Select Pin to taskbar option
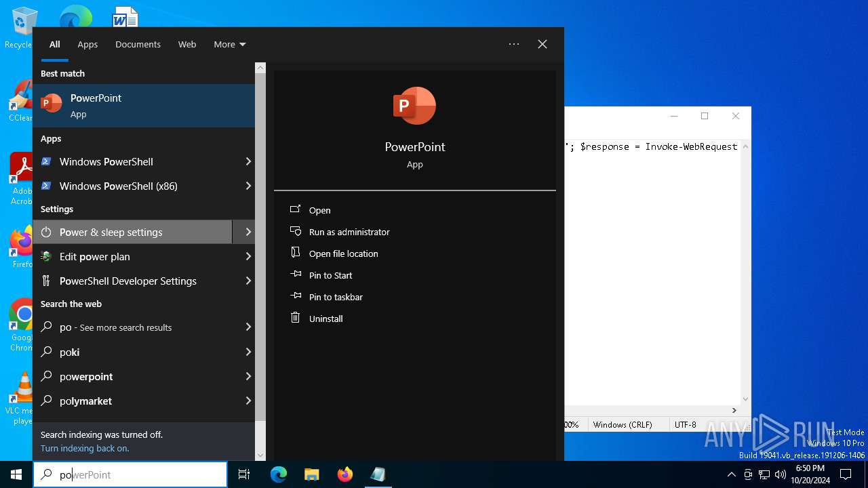Image resolution: width=868 pixels, height=488 pixels. [336, 297]
